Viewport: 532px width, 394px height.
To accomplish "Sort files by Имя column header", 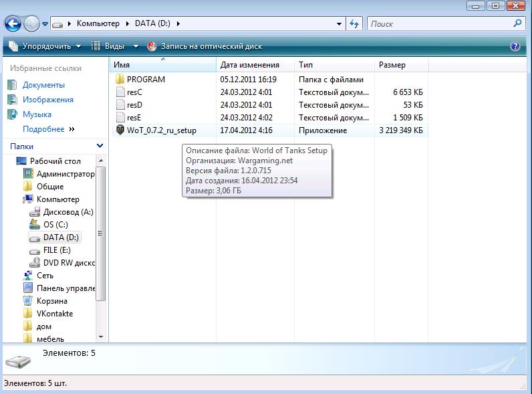I will (162, 65).
